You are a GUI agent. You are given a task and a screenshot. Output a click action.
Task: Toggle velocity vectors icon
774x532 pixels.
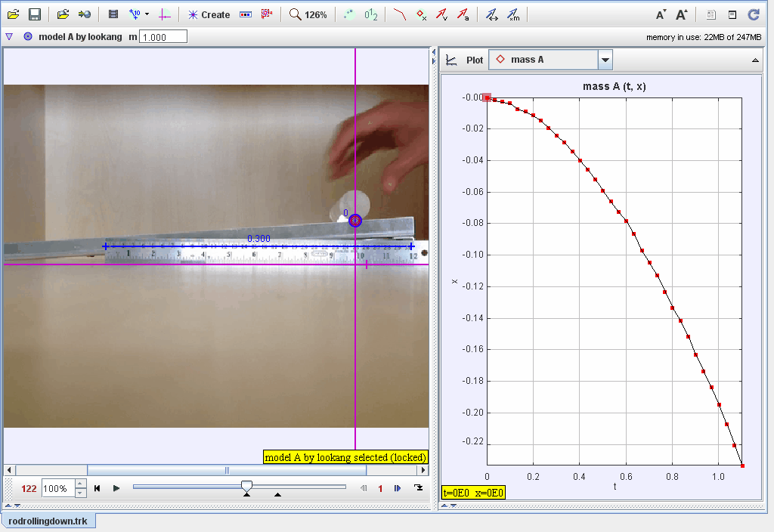click(441, 15)
